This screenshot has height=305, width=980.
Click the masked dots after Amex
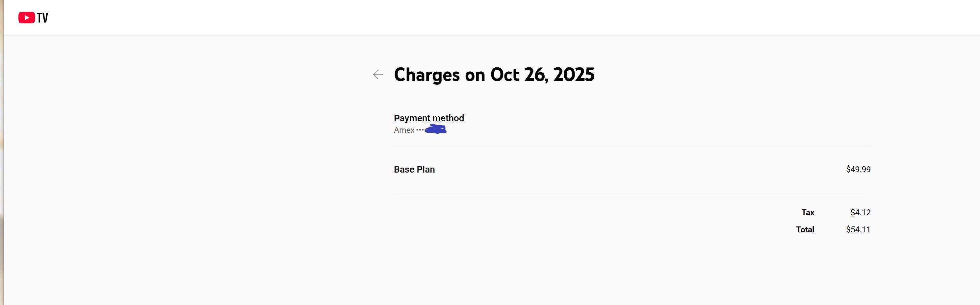(x=420, y=130)
